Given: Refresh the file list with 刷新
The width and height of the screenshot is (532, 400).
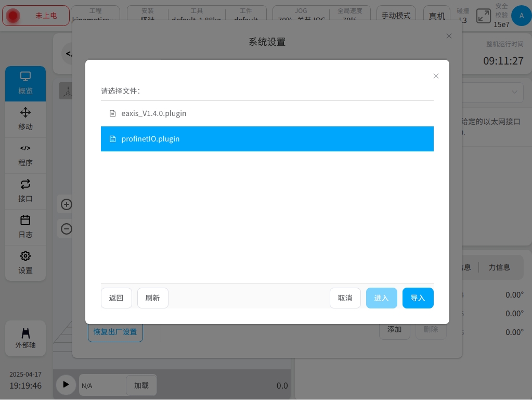Looking at the screenshot, I should click(x=152, y=298).
